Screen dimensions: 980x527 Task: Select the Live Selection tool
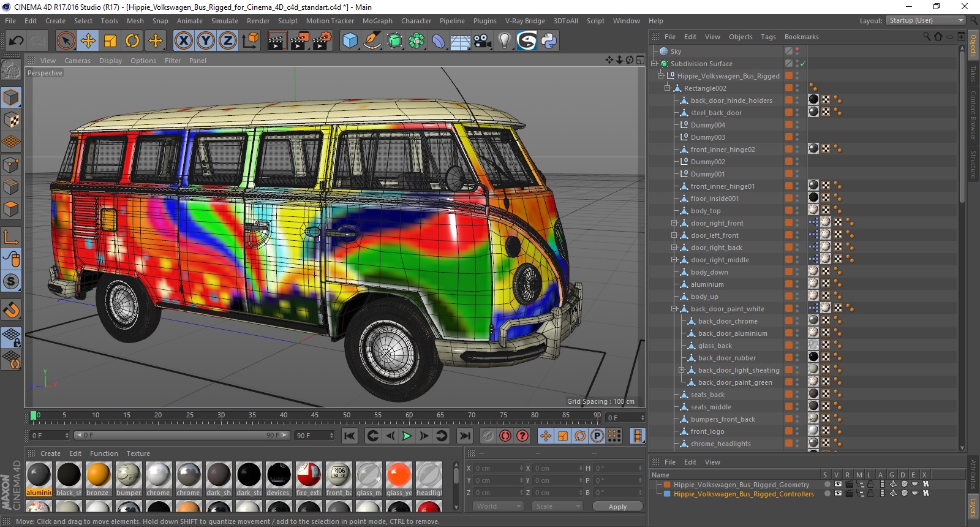(x=66, y=41)
